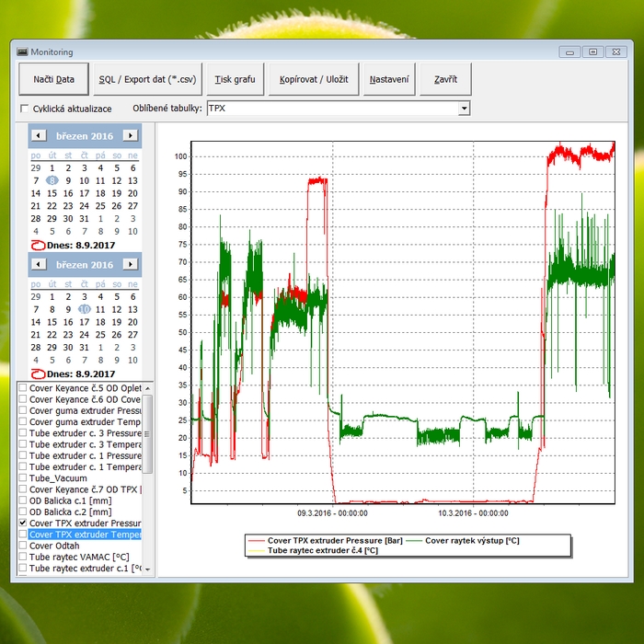Click the Zavřít button

(445, 79)
